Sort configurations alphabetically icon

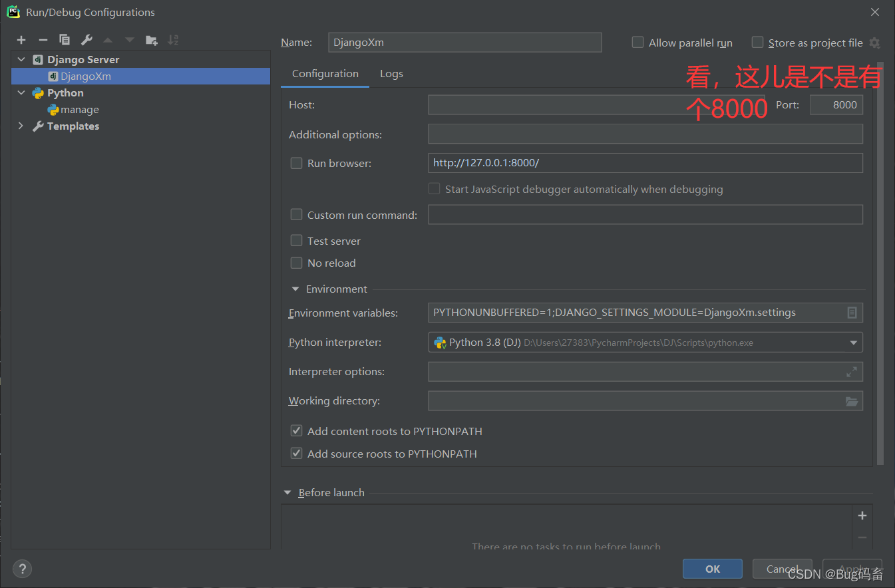click(173, 41)
